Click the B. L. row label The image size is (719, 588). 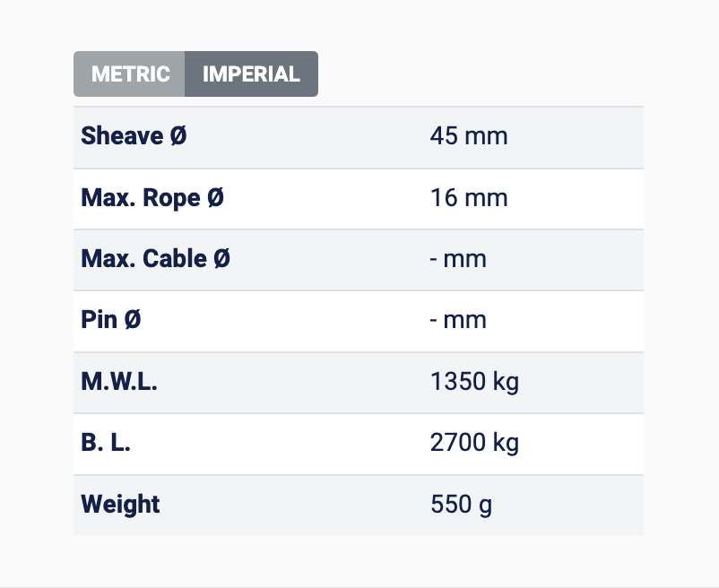106,443
